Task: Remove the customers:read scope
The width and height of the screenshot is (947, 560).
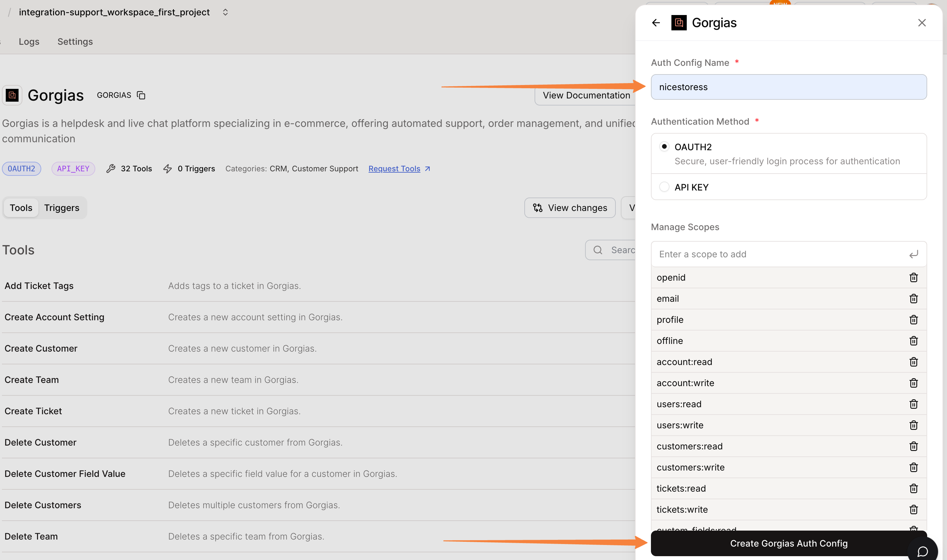Action: (x=913, y=446)
